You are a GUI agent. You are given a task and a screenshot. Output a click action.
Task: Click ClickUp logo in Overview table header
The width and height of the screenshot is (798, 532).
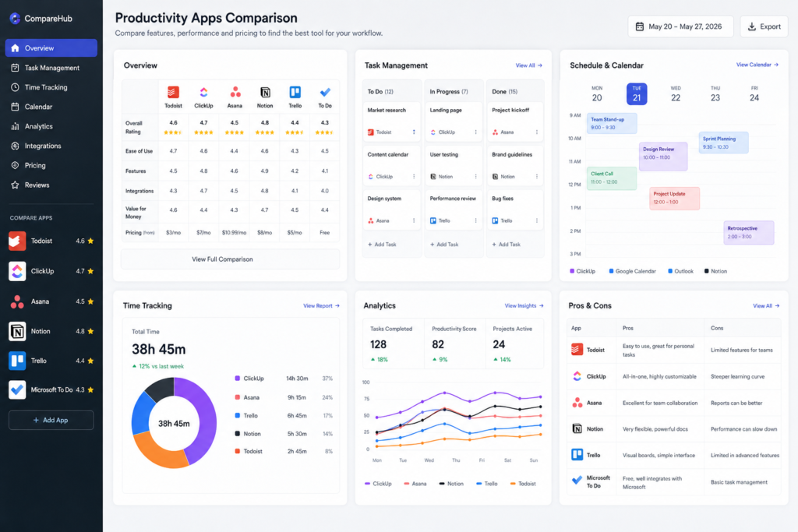(x=203, y=92)
